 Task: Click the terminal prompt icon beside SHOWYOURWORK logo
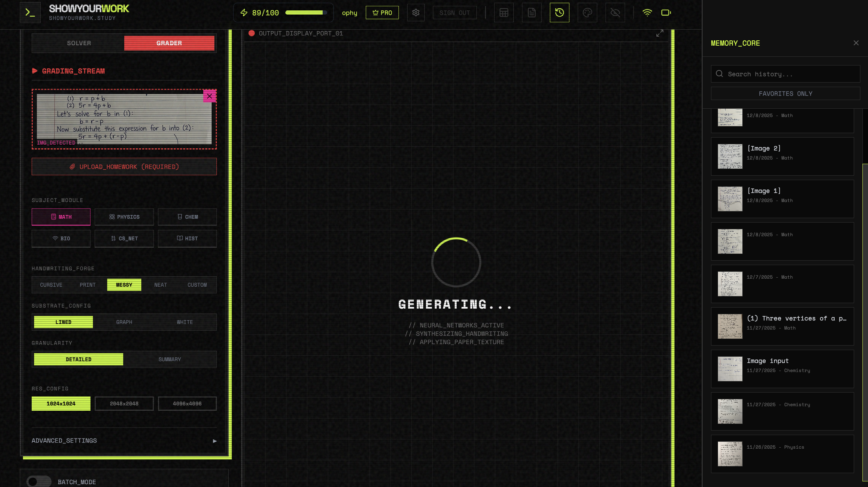(x=30, y=12)
